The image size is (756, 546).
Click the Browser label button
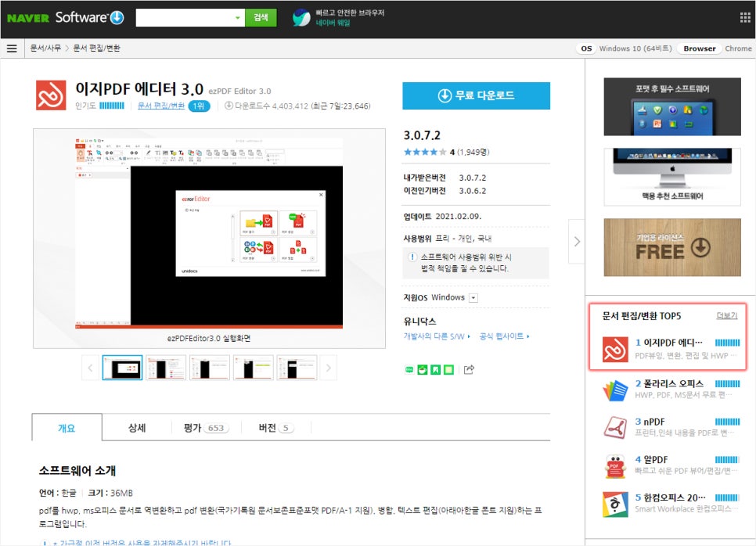tap(699, 48)
